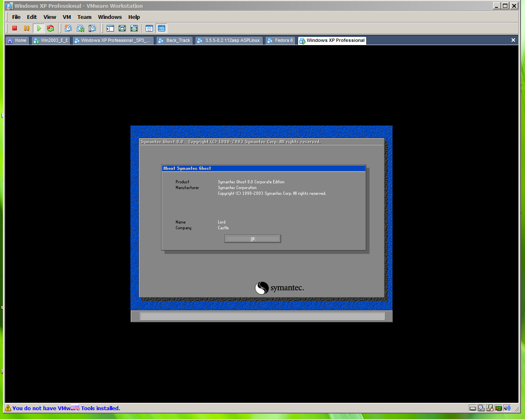Screen dimensions: 525x420
Task: Click the Symantec logo
Action: tap(279, 288)
